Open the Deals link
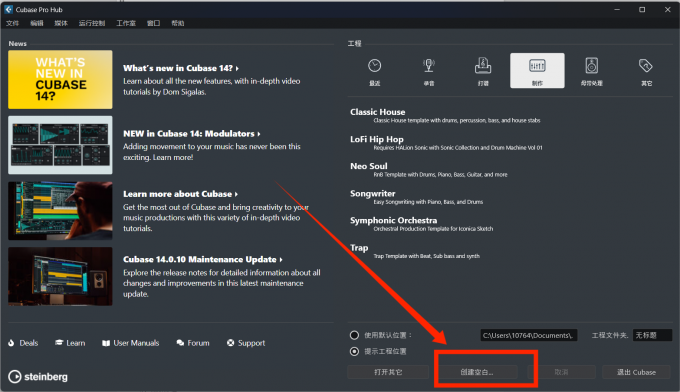680x392 pixels. 29,343
